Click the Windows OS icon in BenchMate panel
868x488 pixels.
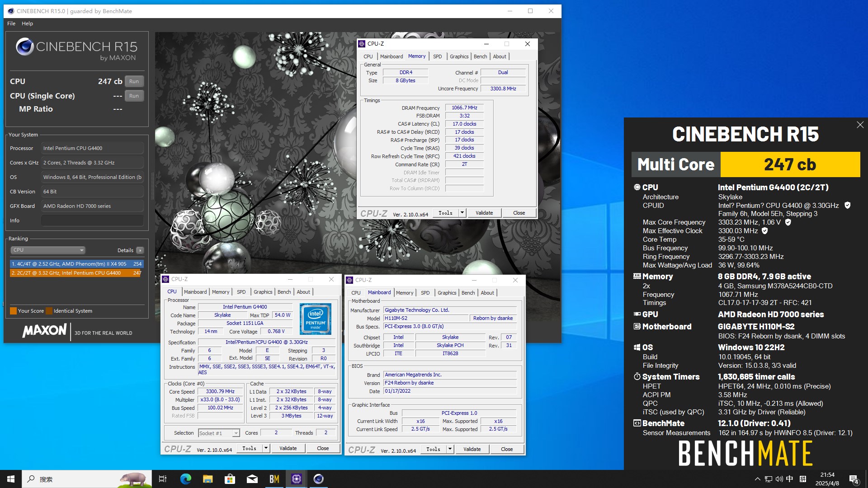(x=637, y=347)
